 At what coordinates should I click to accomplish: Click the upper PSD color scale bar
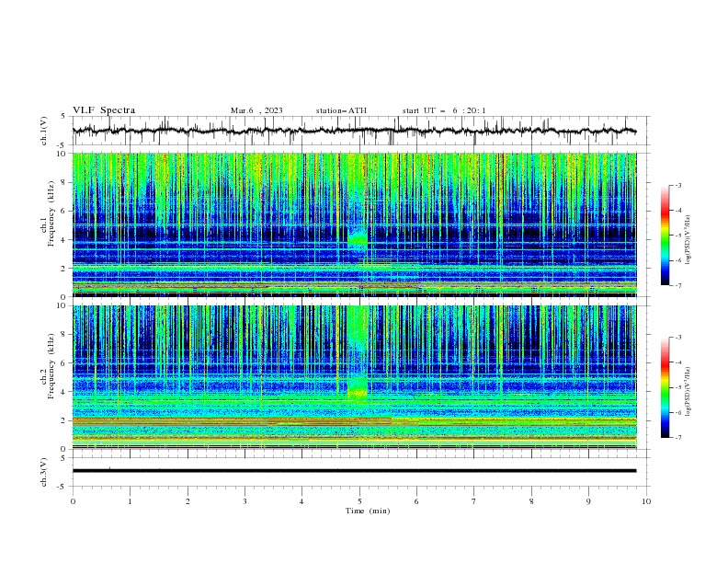[x=665, y=236]
